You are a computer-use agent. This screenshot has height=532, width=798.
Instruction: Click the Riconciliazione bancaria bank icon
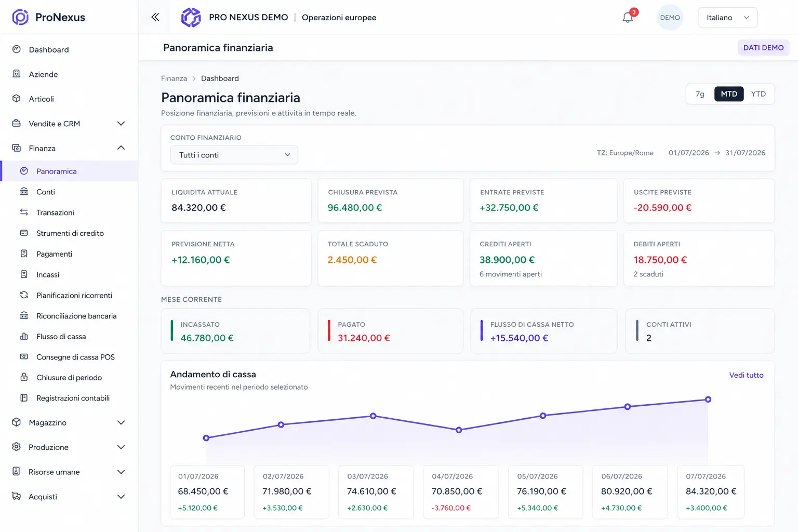pos(24,316)
